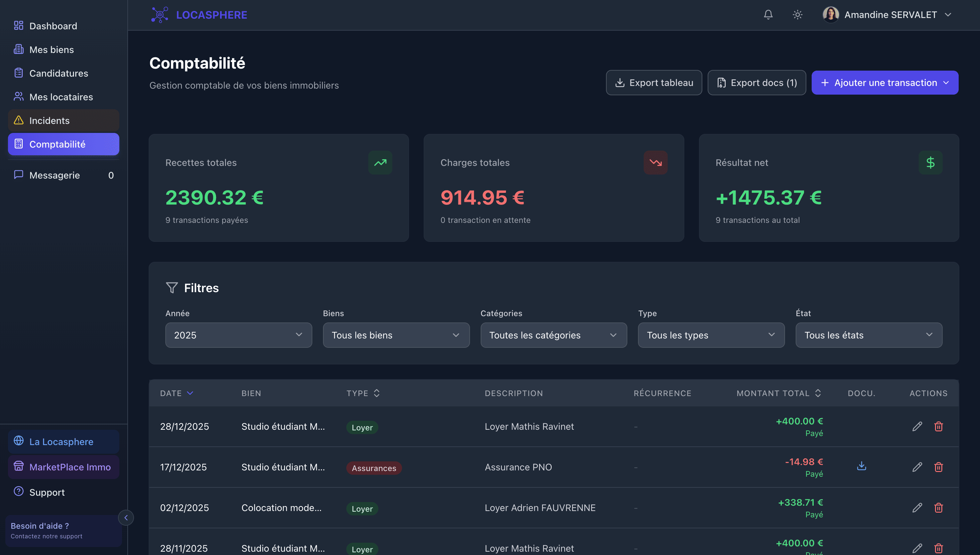The height and width of the screenshot is (555, 980).
Task: Open the Année 2025 dropdown
Action: (x=238, y=335)
